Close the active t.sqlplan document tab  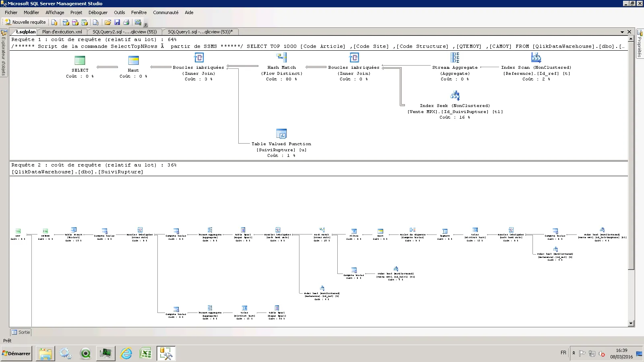pos(629,32)
